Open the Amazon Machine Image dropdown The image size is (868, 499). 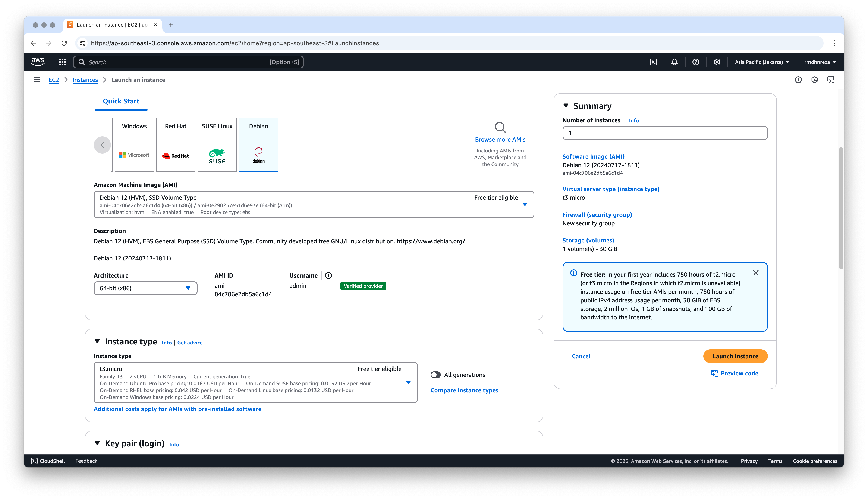pos(314,204)
